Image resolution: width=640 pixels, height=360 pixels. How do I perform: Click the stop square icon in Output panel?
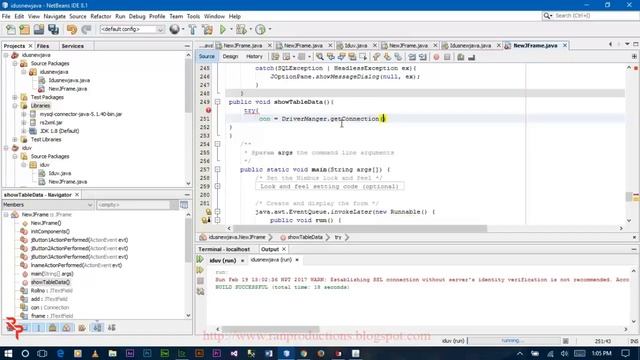point(200,281)
